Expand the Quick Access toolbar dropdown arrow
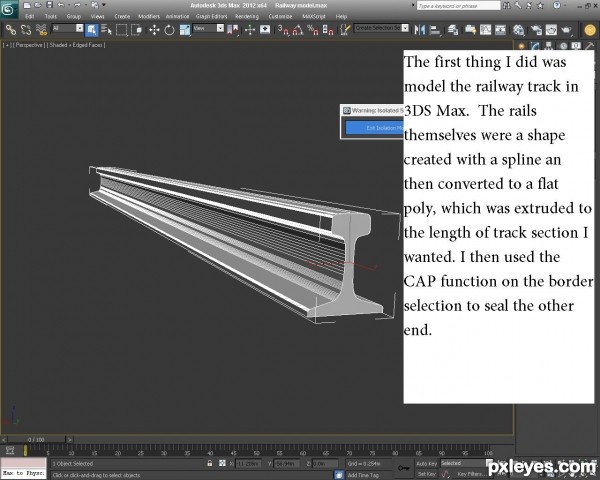600x480 pixels. coord(104,5)
